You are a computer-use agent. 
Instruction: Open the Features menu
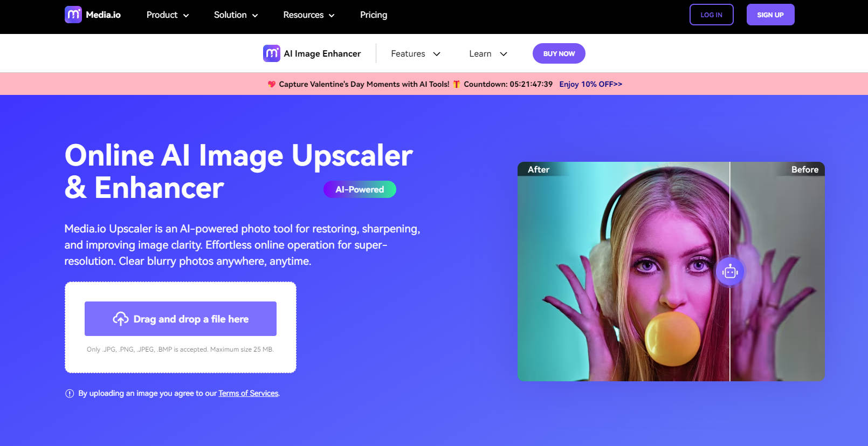coord(416,54)
